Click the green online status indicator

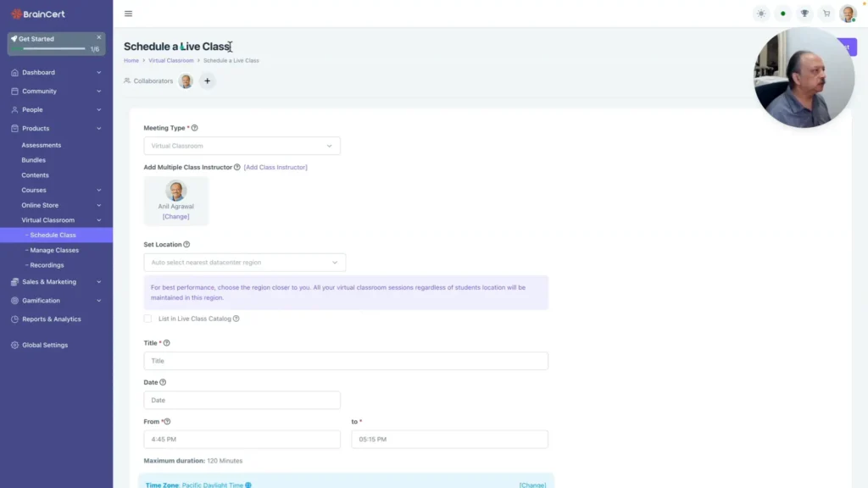pos(782,14)
